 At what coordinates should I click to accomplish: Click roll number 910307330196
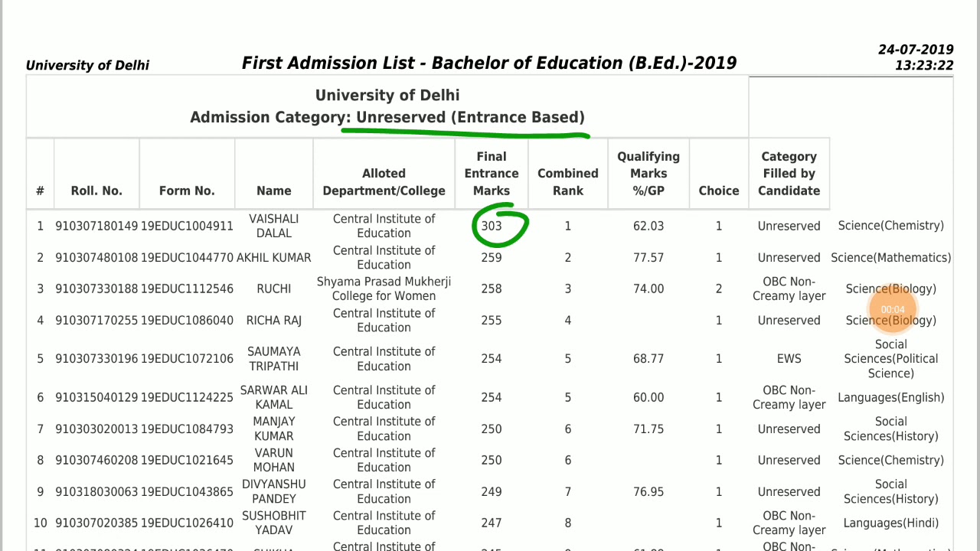tap(96, 359)
